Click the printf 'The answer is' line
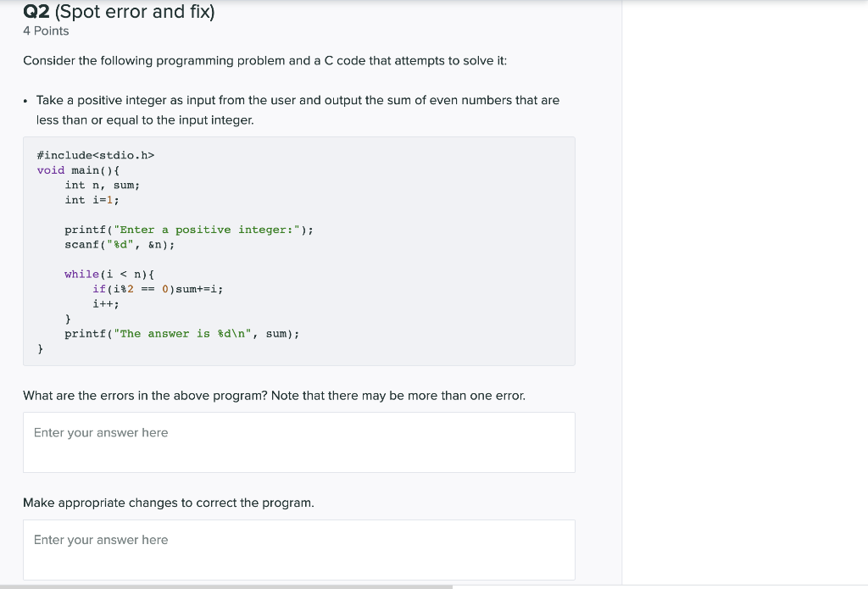Screen dimensions: 868x589 pyautogui.click(x=181, y=334)
